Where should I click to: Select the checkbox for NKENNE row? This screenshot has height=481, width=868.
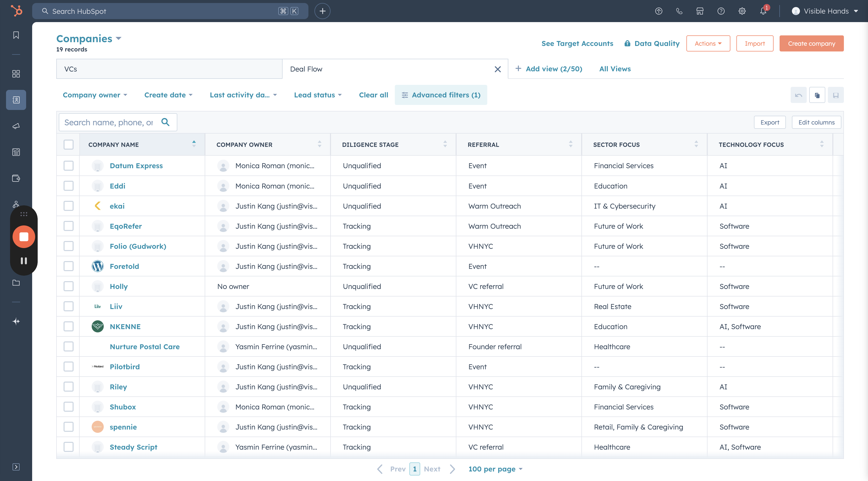(68, 326)
